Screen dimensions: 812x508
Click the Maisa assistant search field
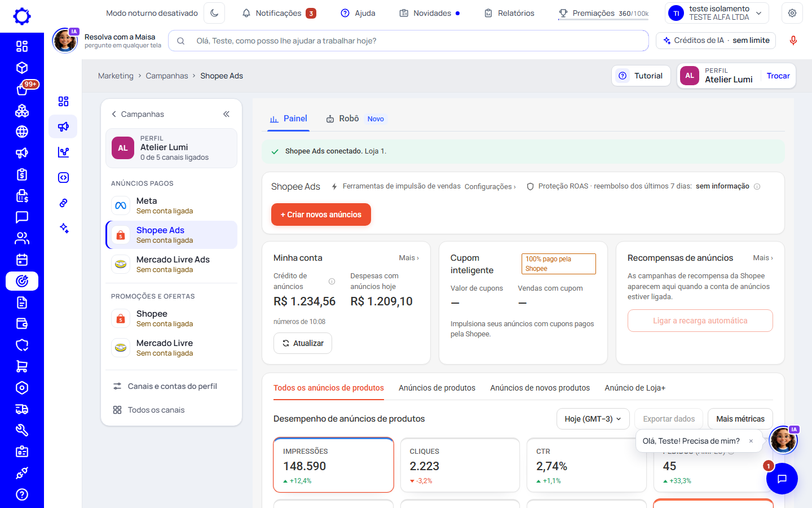[408, 41]
